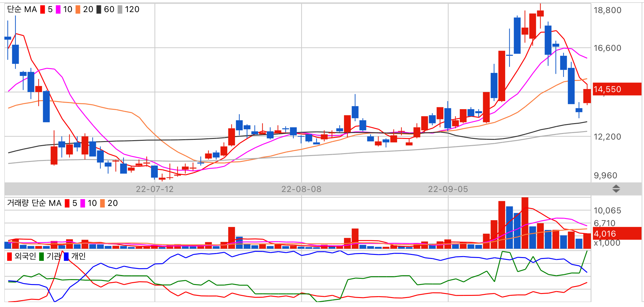This screenshot has height=307, width=644.
Task: Click the magenta MA 10 price legend swatch
Action: tap(58, 10)
